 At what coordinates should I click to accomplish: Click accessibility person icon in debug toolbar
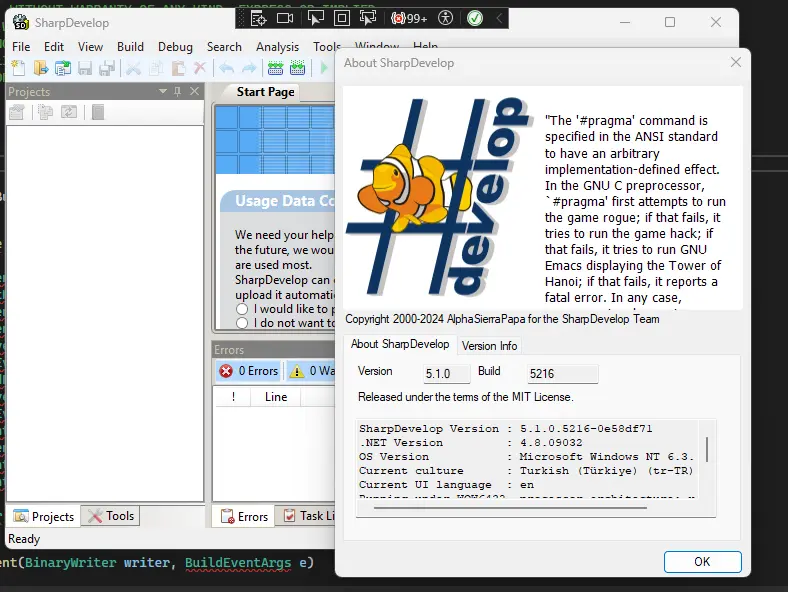pyautogui.click(x=445, y=19)
